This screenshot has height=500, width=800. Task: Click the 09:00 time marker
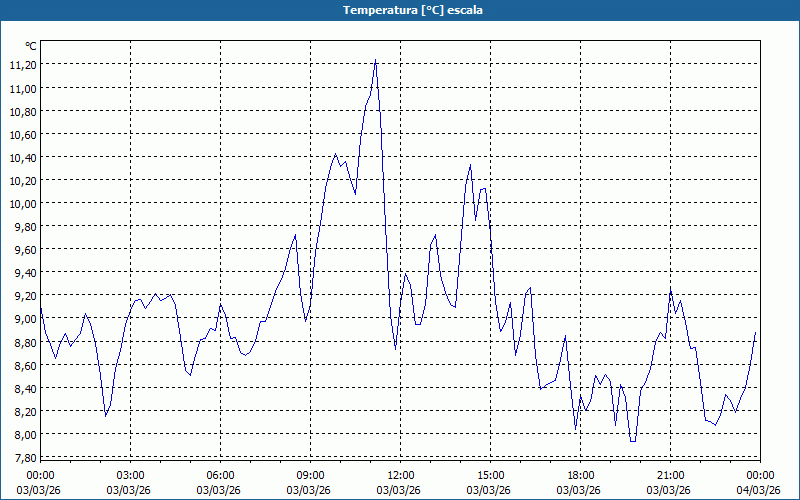click(x=310, y=475)
